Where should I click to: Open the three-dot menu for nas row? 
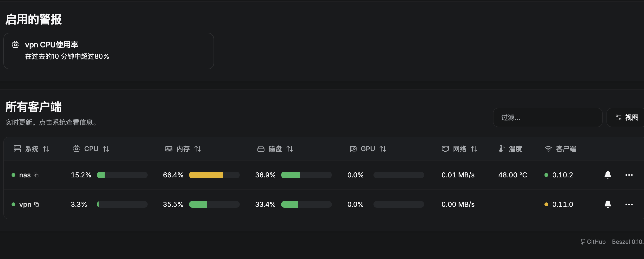629,175
